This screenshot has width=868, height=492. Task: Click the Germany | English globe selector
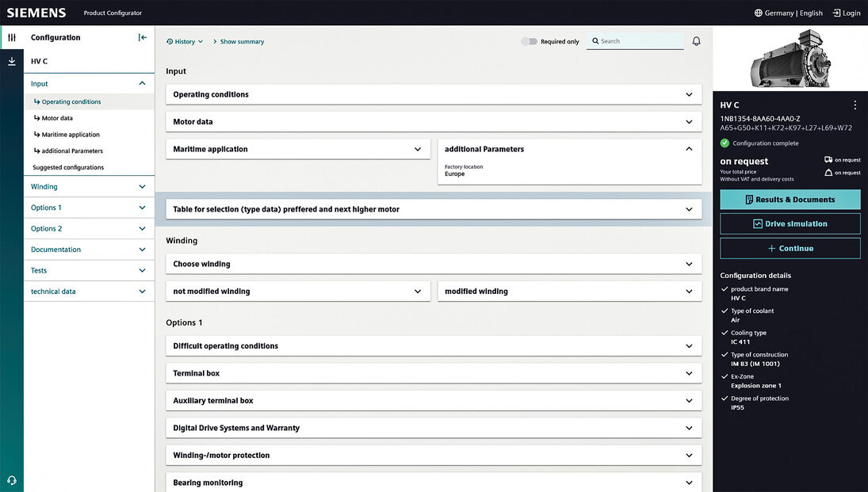click(788, 13)
